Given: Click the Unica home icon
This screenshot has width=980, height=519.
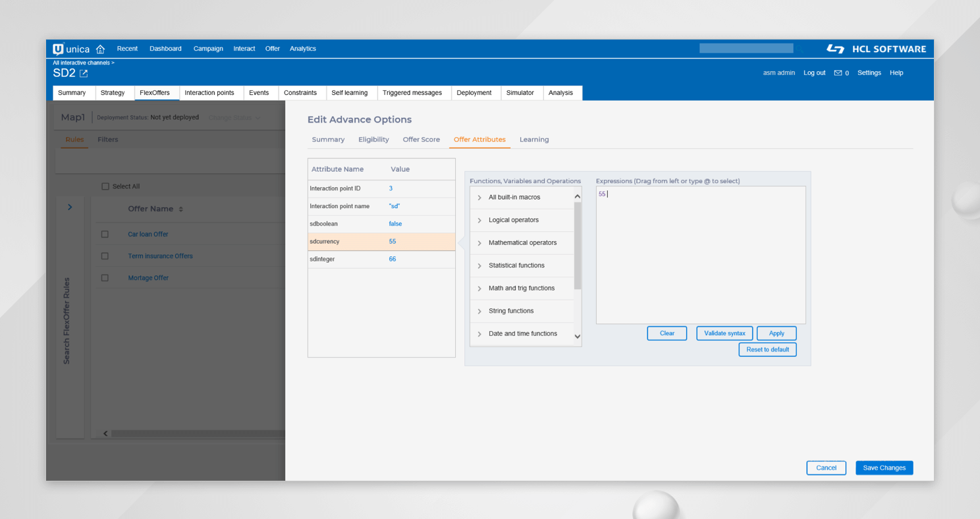Looking at the screenshot, I should coord(100,49).
